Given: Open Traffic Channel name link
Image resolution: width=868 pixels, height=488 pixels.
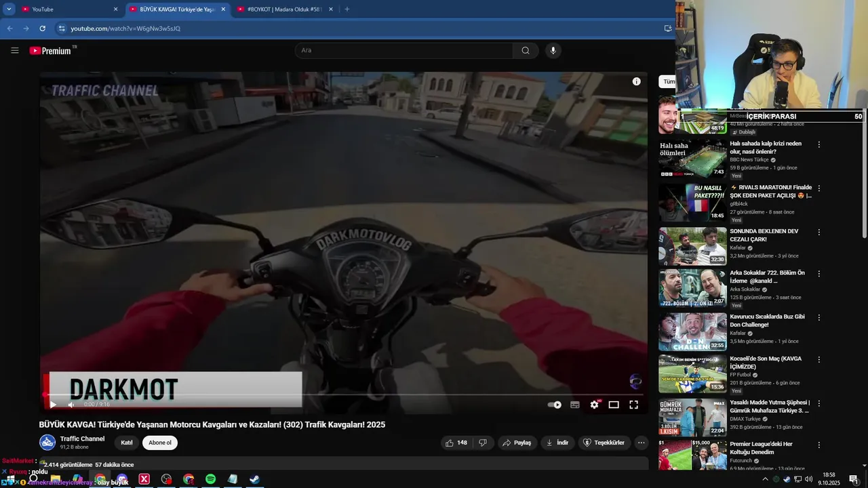Looking at the screenshot, I should (82, 439).
